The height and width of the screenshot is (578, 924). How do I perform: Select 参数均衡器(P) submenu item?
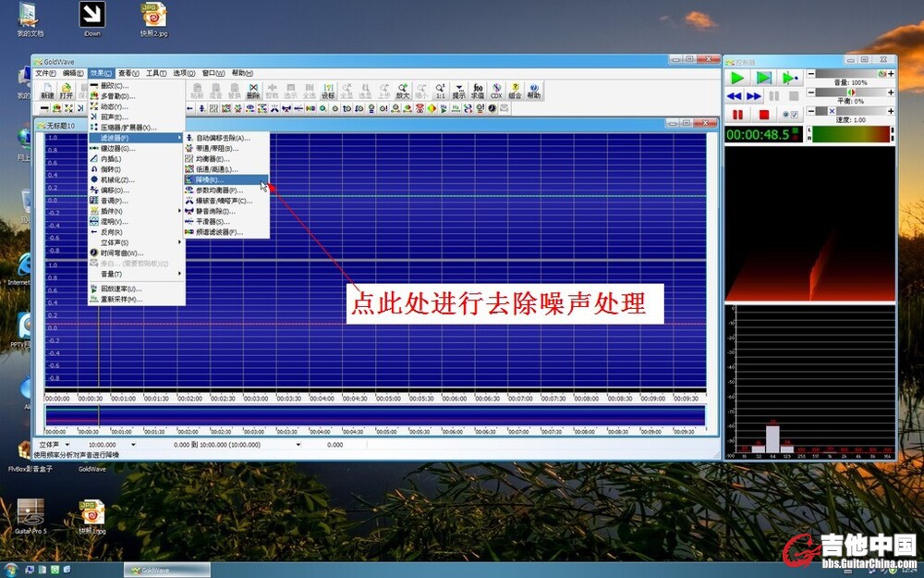(x=226, y=190)
